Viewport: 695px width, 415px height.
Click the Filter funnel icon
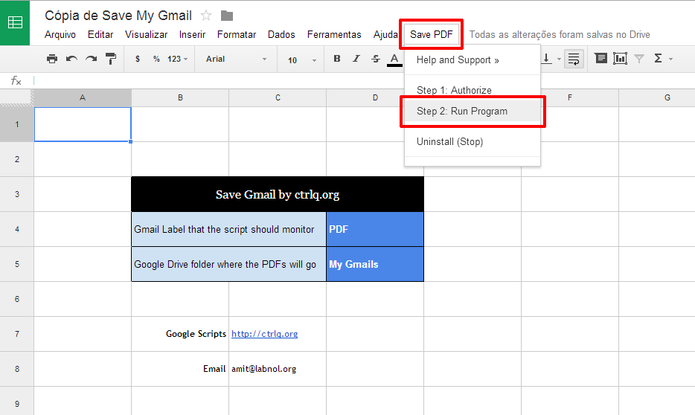[x=639, y=59]
